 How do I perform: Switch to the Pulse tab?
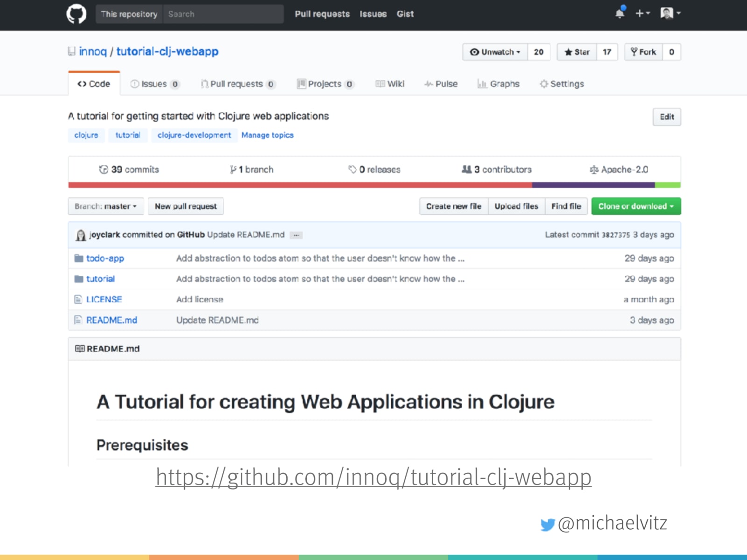point(441,84)
